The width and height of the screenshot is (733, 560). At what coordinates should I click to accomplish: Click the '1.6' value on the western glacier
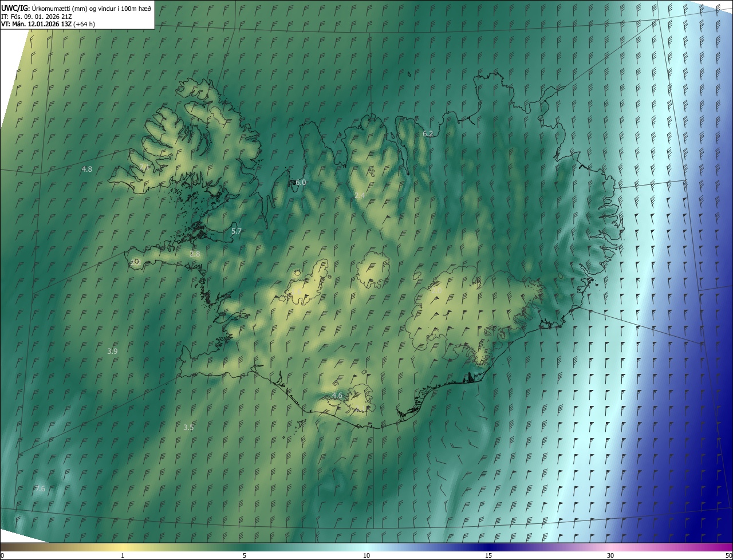[x=297, y=292]
